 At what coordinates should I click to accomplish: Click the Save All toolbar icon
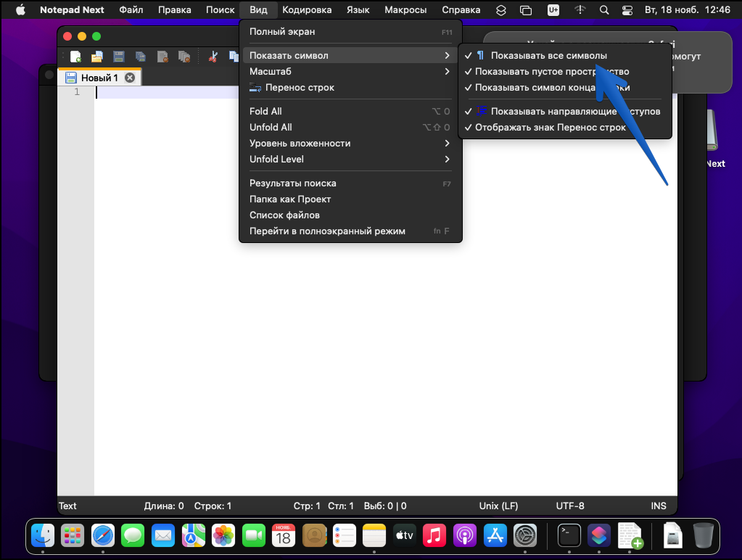tap(141, 57)
